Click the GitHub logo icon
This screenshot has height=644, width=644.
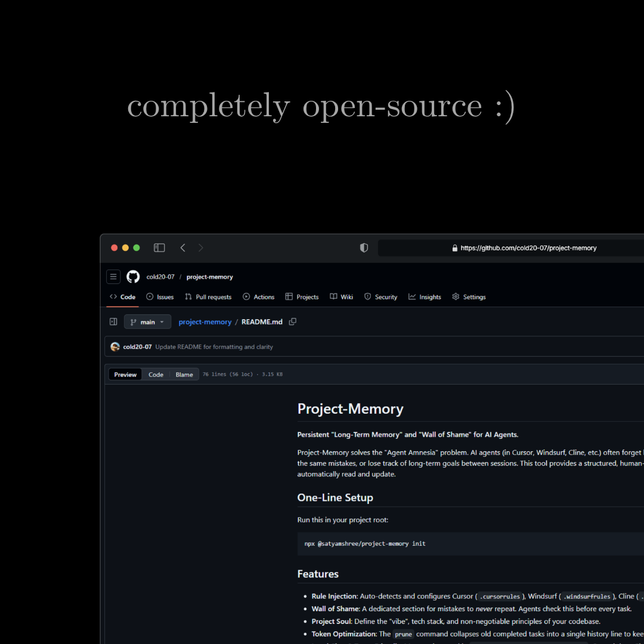point(133,277)
